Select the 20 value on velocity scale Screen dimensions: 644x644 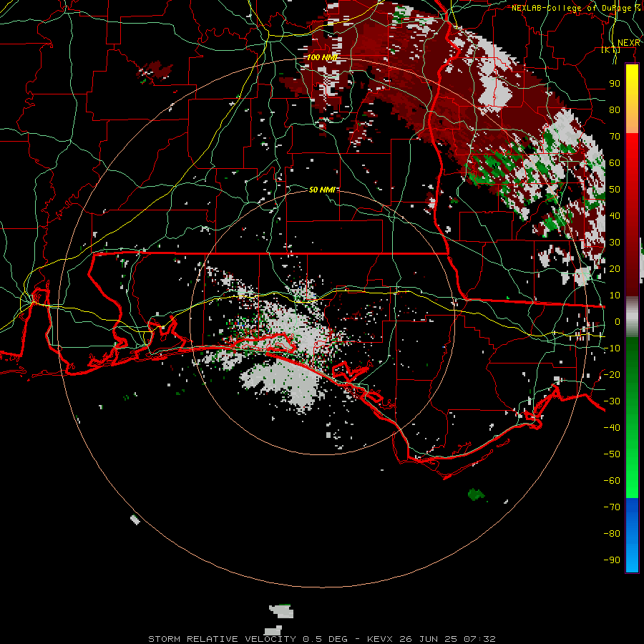coord(615,268)
